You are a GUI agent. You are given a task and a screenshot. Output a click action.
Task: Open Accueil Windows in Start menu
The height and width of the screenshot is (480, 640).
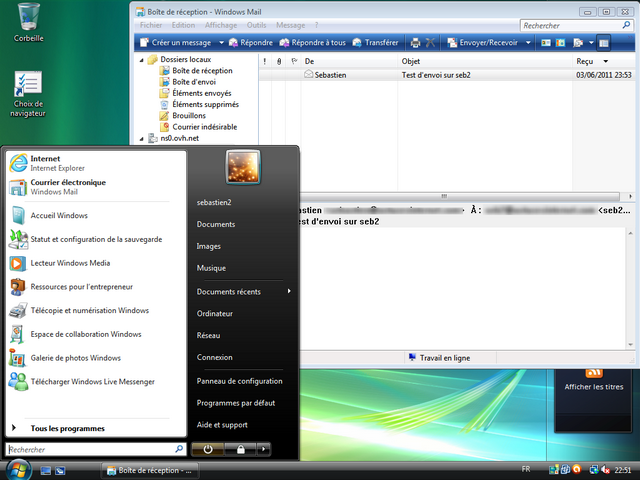(x=96, y=216)
